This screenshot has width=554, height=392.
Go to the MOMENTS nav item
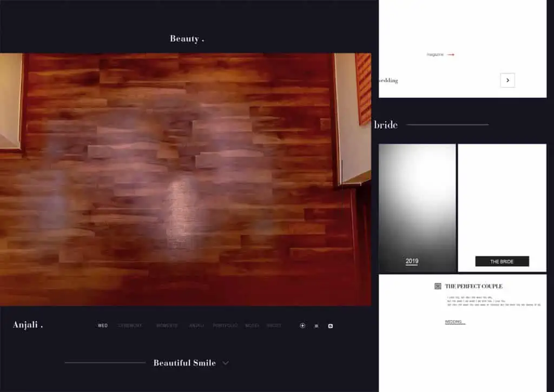point(167,325)
